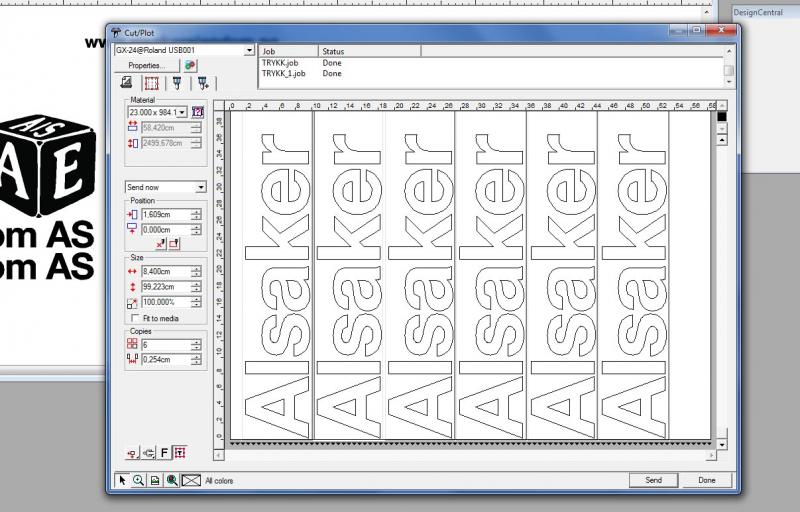Switch to the Options tab with blade icon
800x512 pixels.
click(177, 83)
